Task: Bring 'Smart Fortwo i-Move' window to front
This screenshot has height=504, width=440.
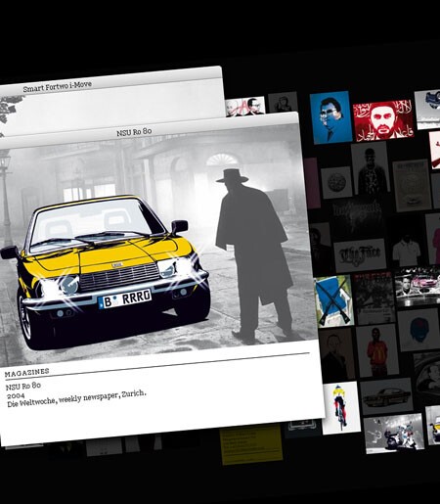Action: pos(57,86)
